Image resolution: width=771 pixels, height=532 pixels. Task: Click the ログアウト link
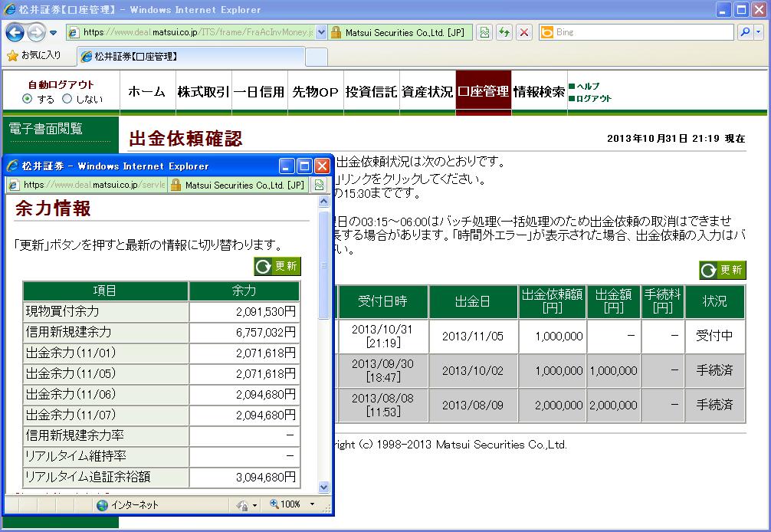(x=593, y=98)
